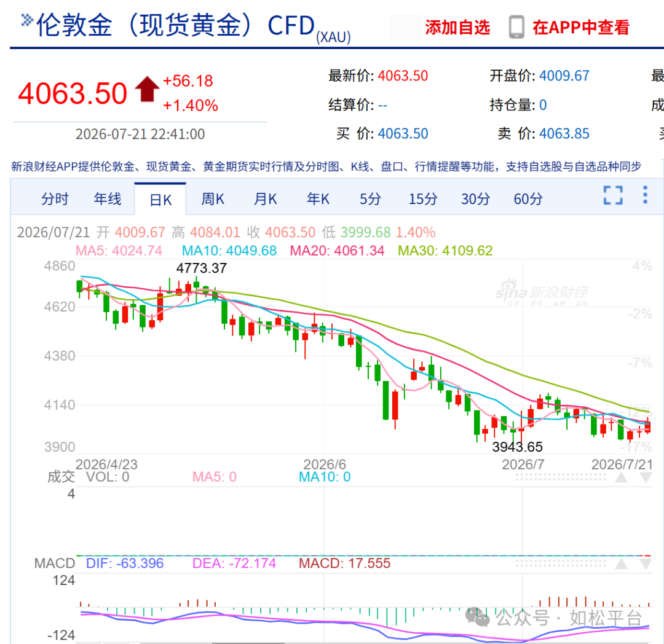Click the large 4063.50 current price

(73, 93)
